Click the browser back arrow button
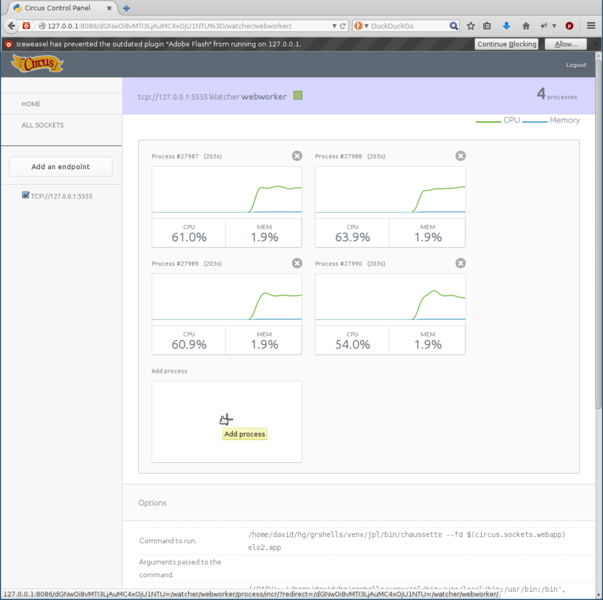 (x=12, y=26)
